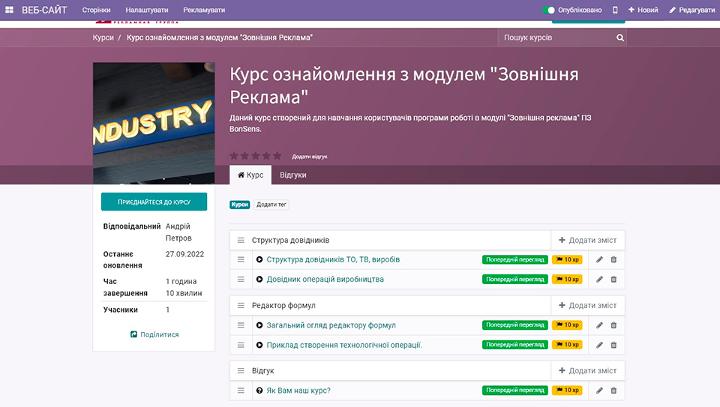Click Редагувати pencil button
720x407 pixels.
tap(692, 10)
